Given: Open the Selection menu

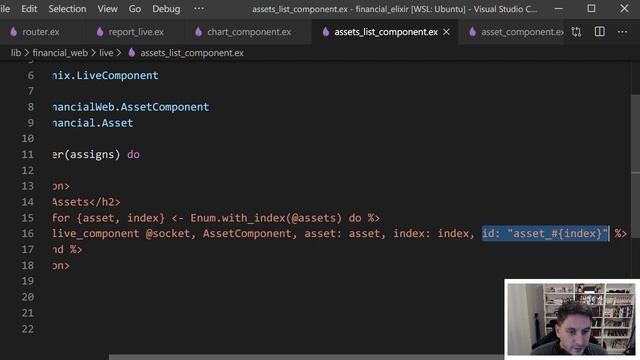Looking at the screenshot, I should (x=67, y=9).
